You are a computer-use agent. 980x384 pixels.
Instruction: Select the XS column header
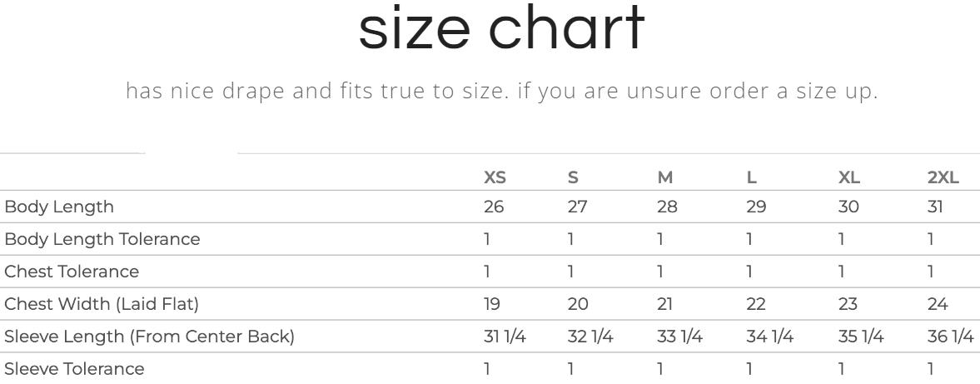(x=495, y=177)
